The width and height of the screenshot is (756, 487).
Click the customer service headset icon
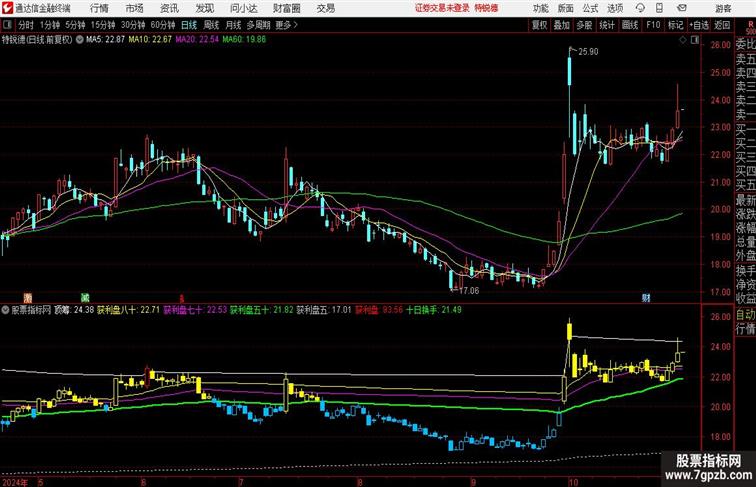click(640, 8)
